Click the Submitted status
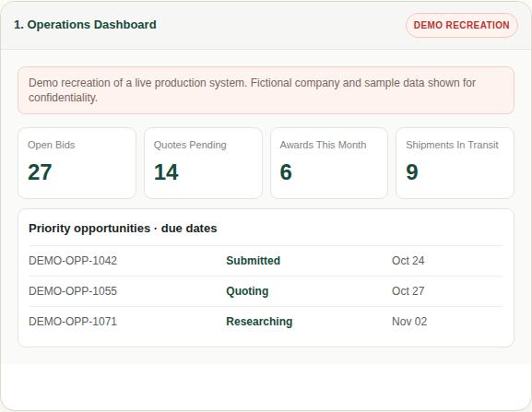 (254, 261)
